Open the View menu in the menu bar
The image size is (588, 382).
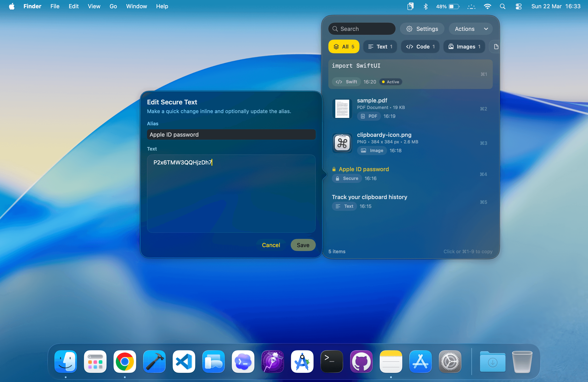[94, 6]
